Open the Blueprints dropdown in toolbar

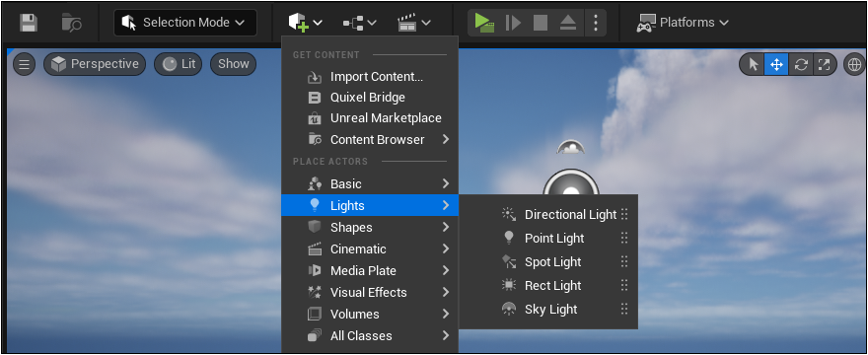point(360,23)
